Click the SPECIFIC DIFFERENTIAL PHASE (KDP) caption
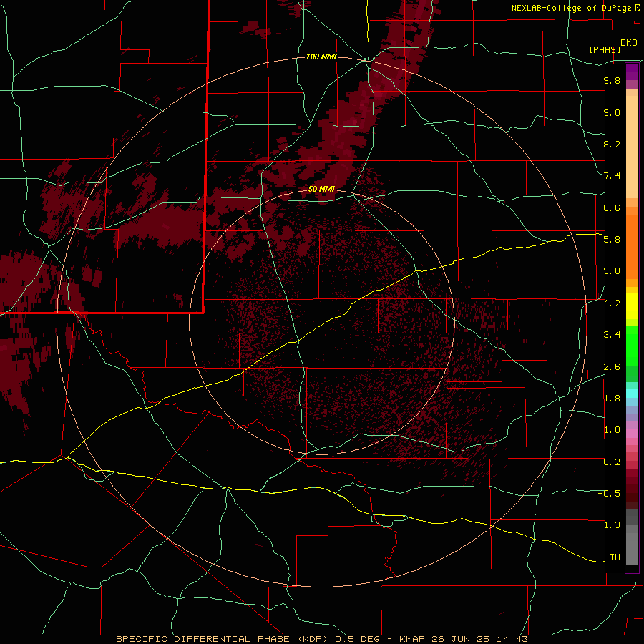Screen dimensions: 644x644 coord(223,639)
